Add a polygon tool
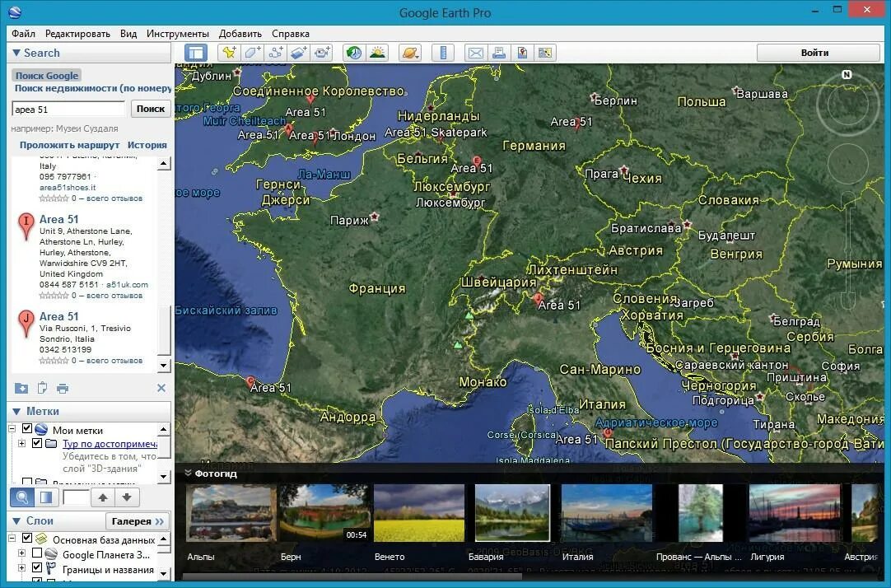 pos(252,53)
